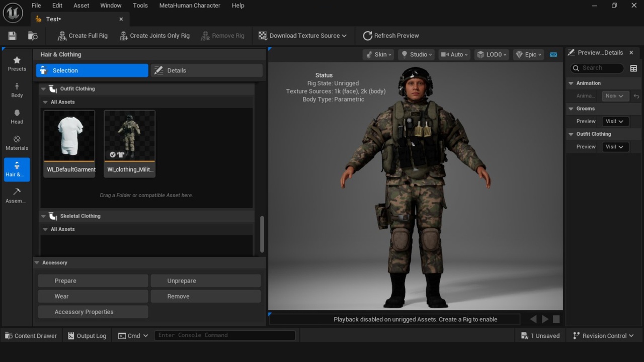
Task: Click the Save asset floppy icon
Action: [x=12, y=36]
